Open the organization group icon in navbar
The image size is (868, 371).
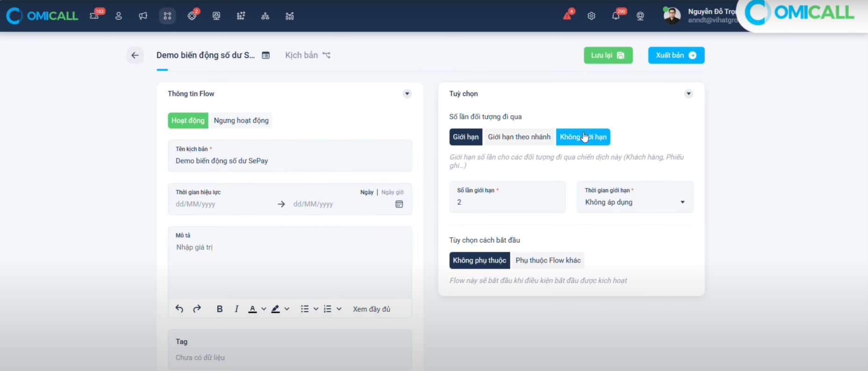[x=265, y=16]
